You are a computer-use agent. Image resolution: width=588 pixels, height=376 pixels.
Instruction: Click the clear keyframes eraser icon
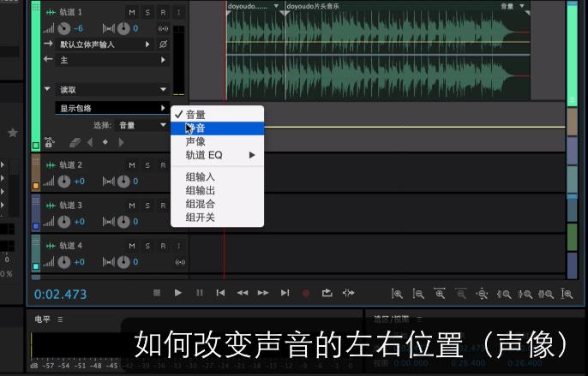[x=75, y=142]
